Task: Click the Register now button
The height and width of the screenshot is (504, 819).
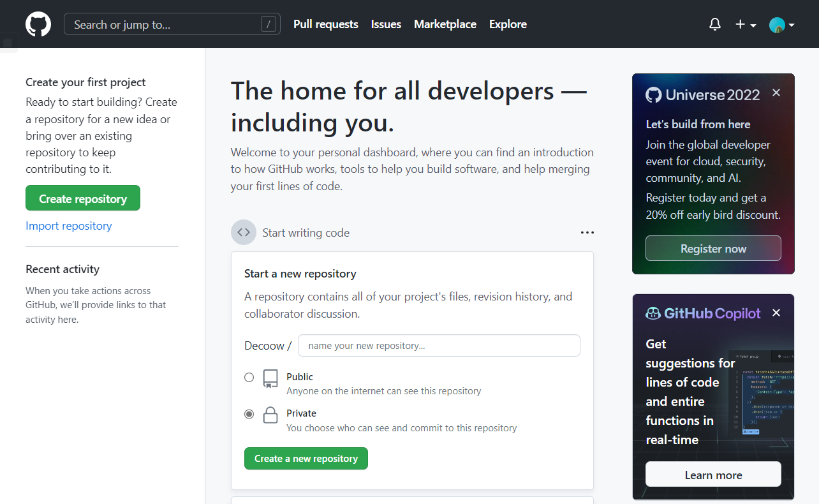Action: tap(713, 248)
